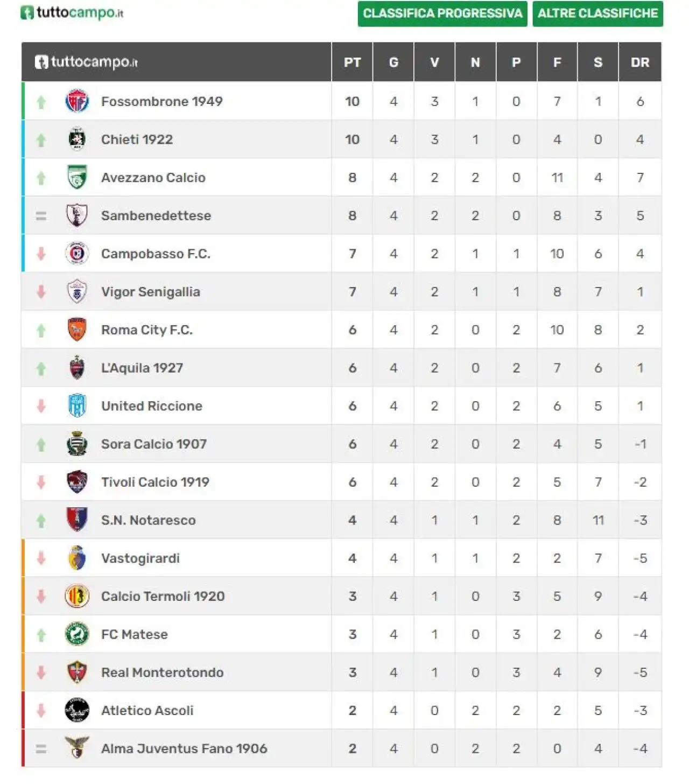Click the Alma Juventus Fano eagle crest

(77, 748)
